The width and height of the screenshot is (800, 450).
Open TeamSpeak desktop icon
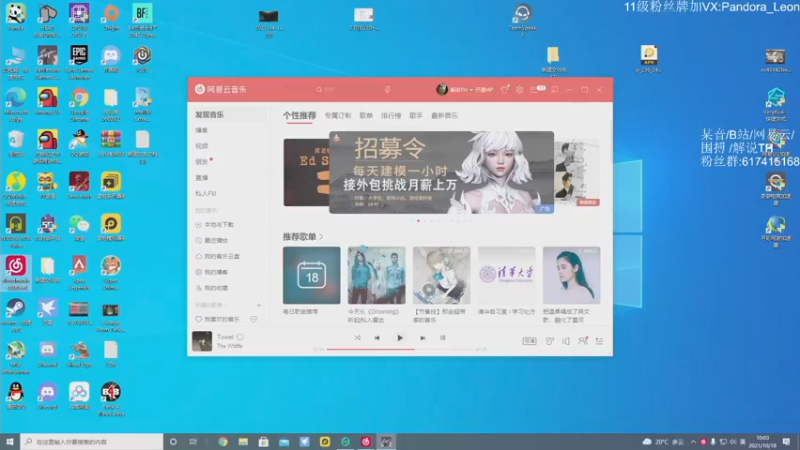522,19
